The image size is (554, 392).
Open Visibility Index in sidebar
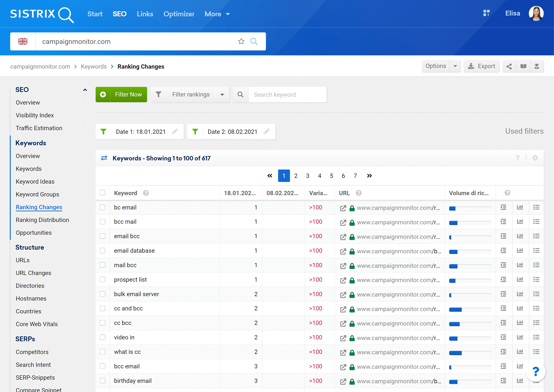(35, 115)
